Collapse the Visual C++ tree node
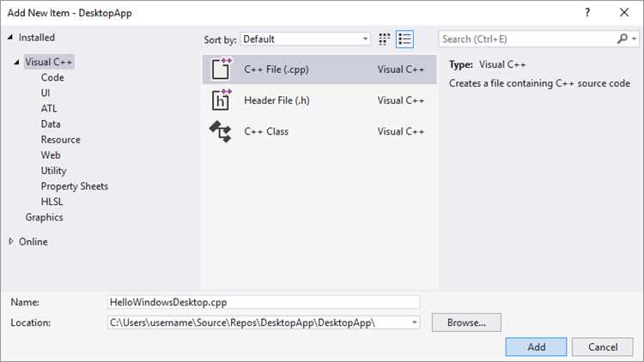The height and width of the screenshot is (362, 644). point(16,62)
